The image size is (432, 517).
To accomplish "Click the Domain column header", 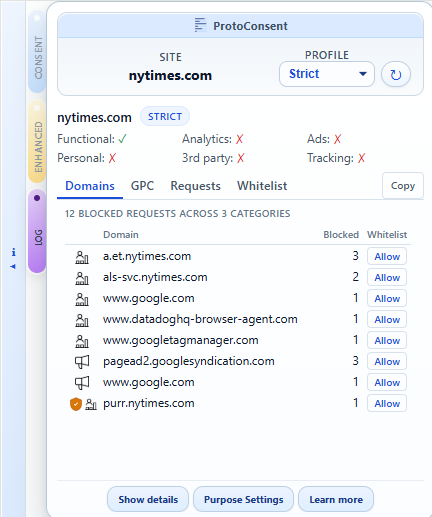I will (x=121, y=235).
